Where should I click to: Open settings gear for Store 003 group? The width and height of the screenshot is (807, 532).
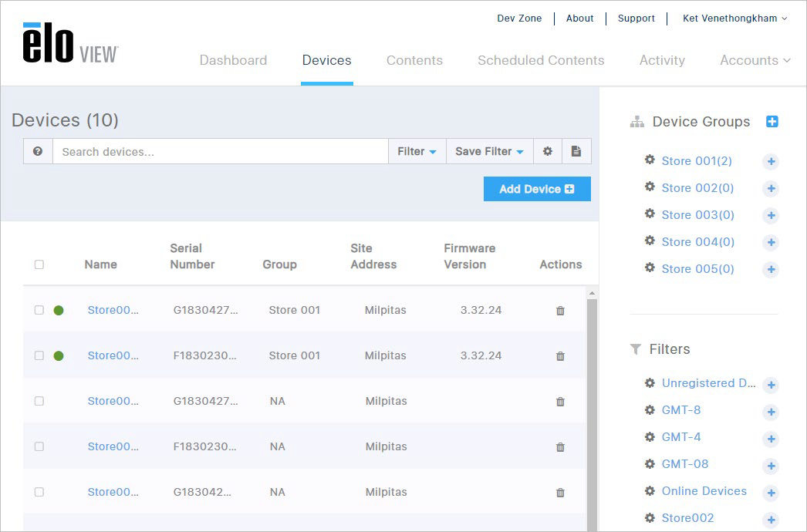(x=650, y=214)
